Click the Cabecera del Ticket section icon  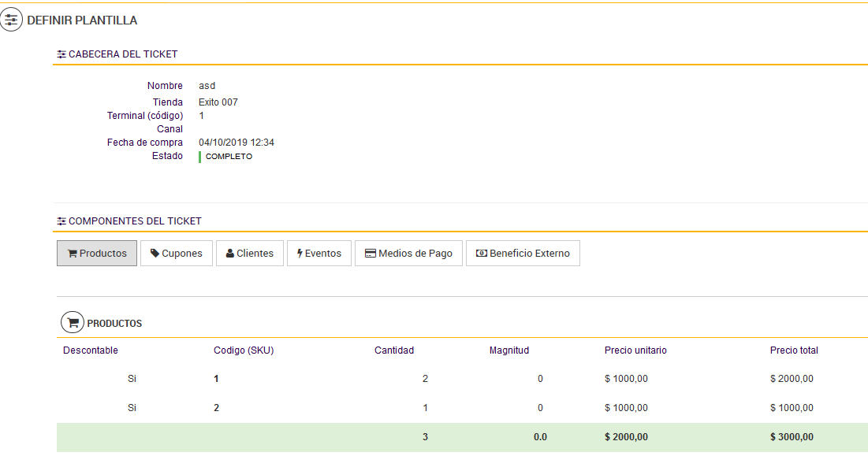pyautogui.click(x=61, y=54)
